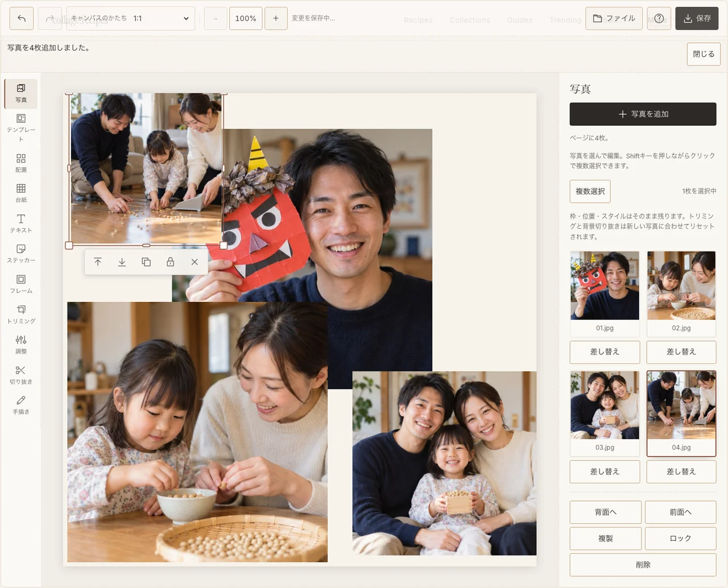
Task: Click the 複製 duplicate button
Action: click(x=606, y=539)
